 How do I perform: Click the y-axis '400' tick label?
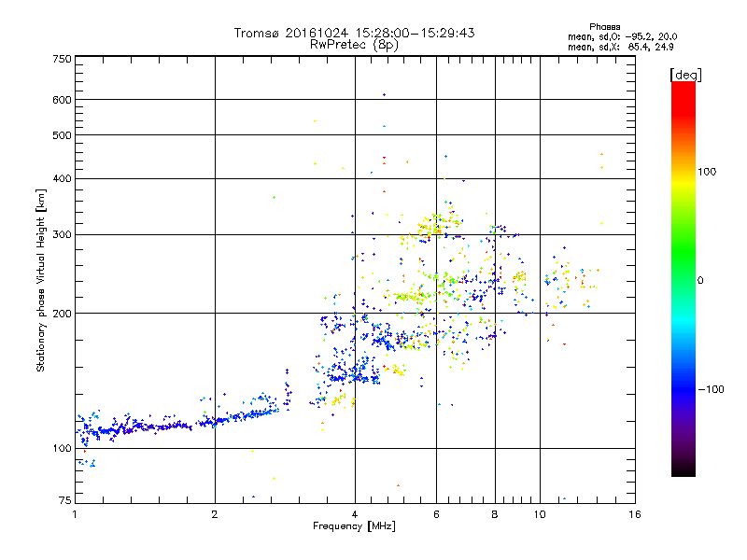click(x=62, y=178)
